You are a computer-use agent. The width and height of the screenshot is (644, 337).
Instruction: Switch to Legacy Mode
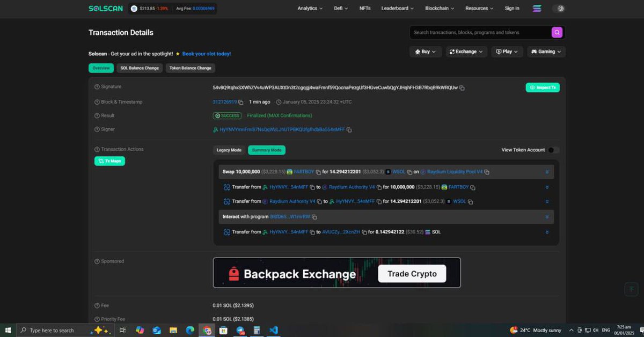click(229, 150)
